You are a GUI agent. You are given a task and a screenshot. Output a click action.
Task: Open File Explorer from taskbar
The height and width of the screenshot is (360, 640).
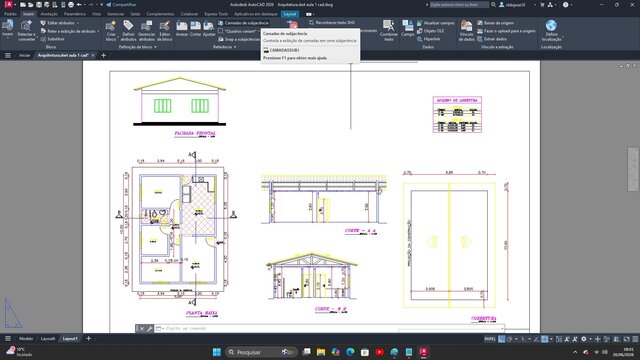pos(321,352)
